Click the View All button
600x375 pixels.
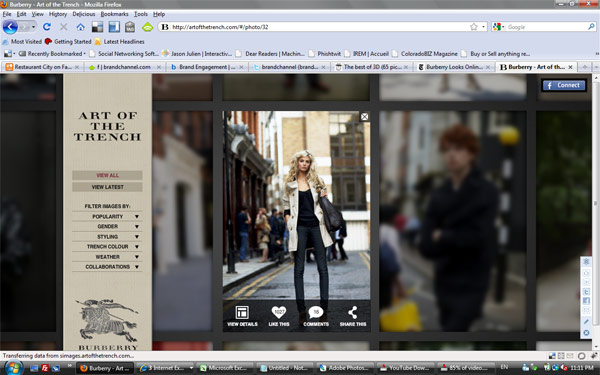click(107, 175)
